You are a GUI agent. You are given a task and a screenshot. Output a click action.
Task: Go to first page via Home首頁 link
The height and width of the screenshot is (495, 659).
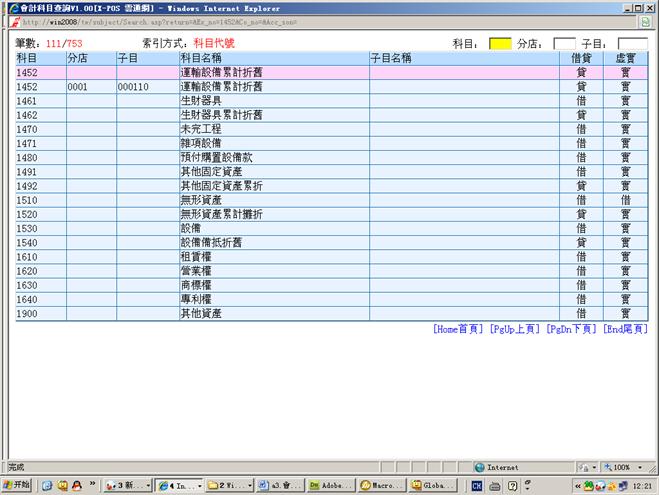click(458, 329)
